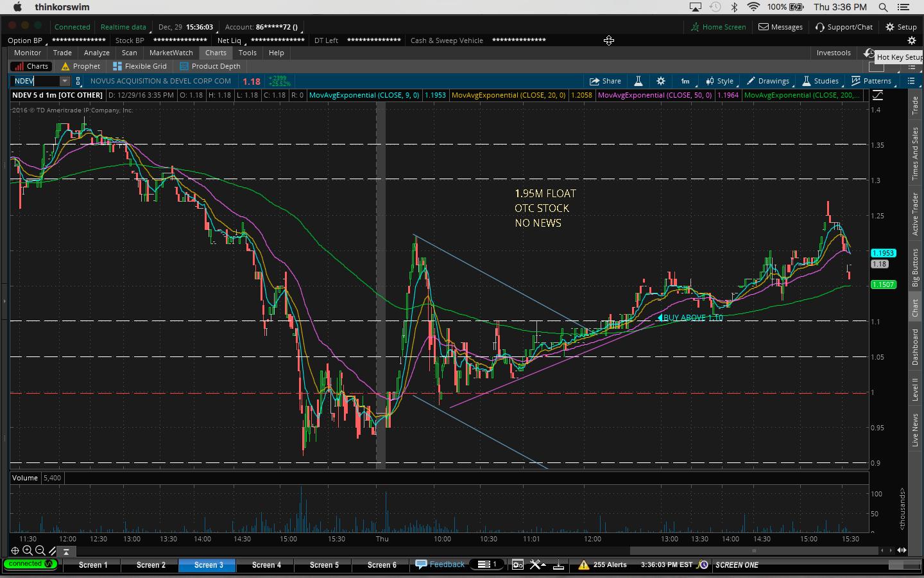Open the macOS Wi-Fi menu

[x=754, y=7]
